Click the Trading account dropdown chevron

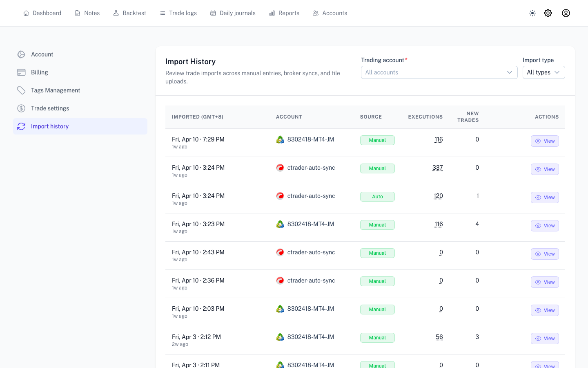pyautogui.click(x=510, y=72)
